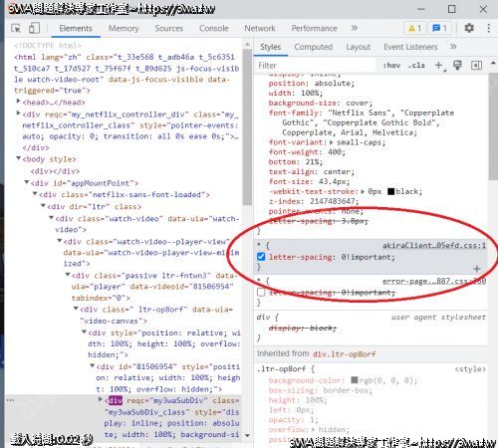The height and width of the screenshot is (448, 498).
Task: Toggle the .cls class editor button
Action: (x=416, y=66)
